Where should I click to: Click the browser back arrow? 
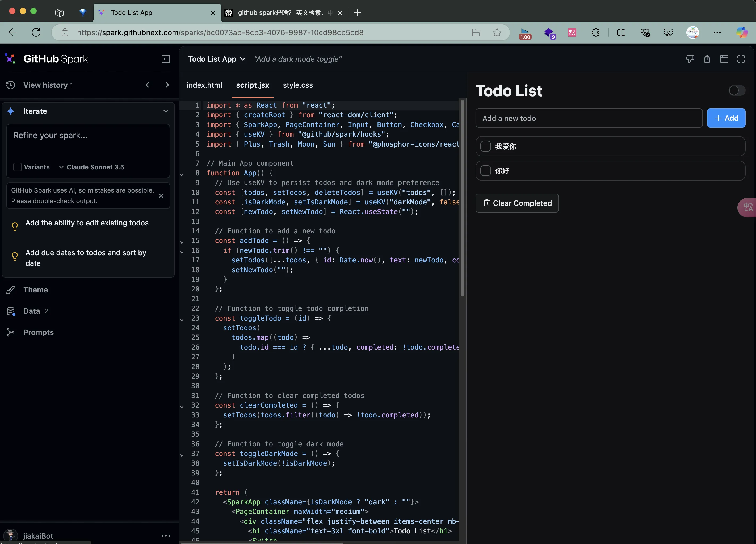[13, 32]
